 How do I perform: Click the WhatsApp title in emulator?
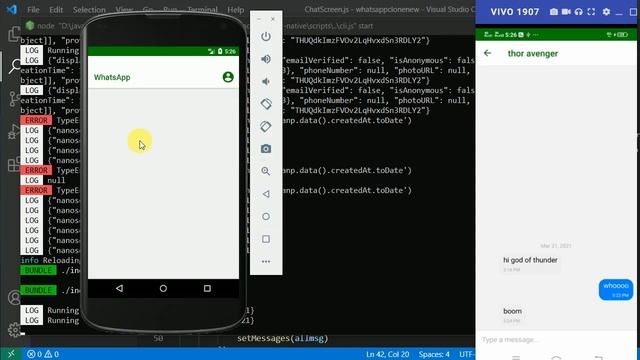[112, 77]
